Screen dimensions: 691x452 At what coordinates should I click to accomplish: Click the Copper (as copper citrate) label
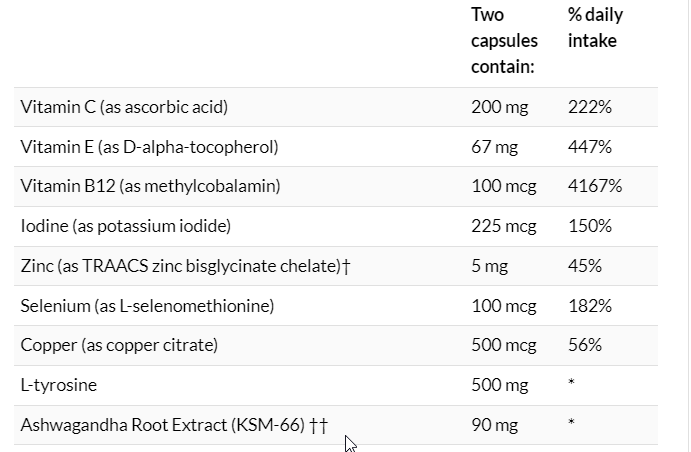pos(119,345)
